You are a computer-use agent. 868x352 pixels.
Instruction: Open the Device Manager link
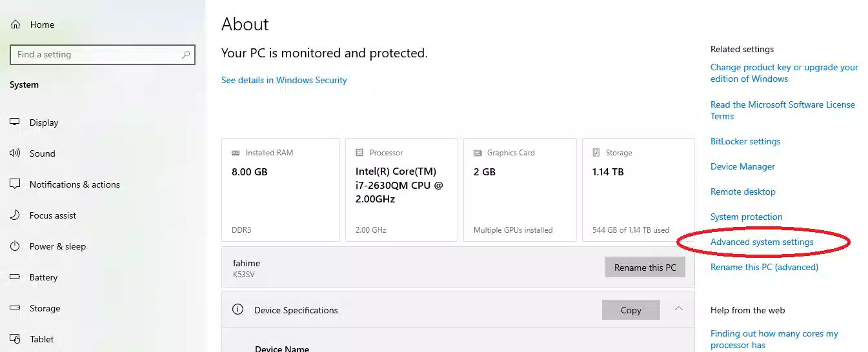(742, 166)
